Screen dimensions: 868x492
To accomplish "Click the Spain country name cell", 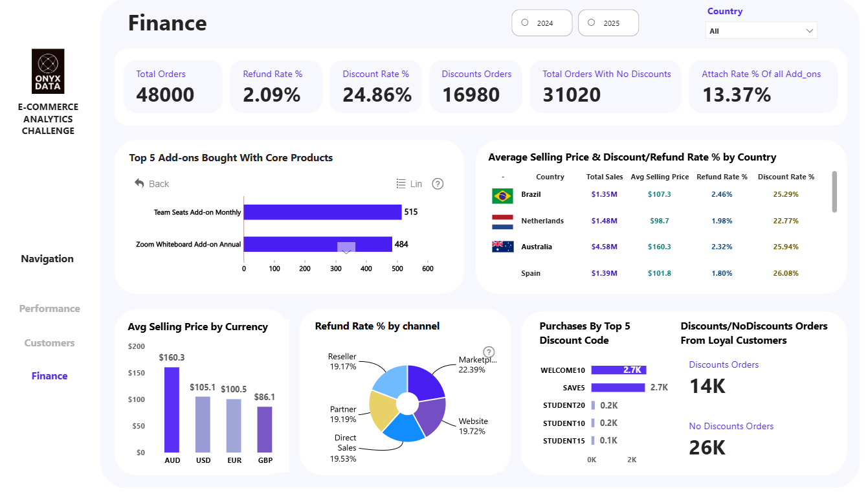I will point(531,273).
